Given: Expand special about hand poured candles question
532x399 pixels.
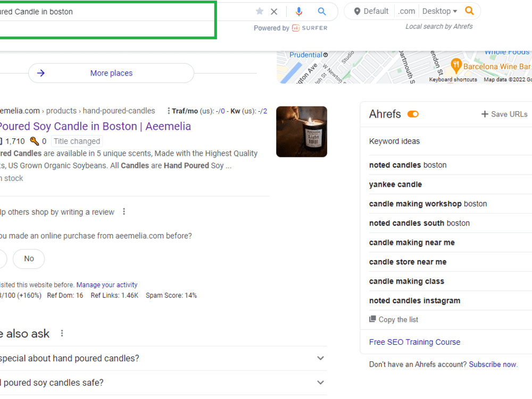Looking at the screenshot, I should point(163,358).
